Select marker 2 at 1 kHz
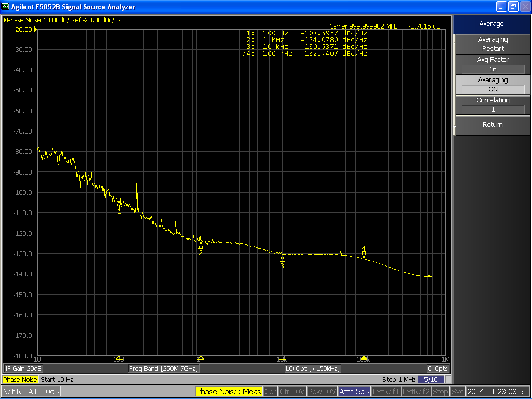Screen dimensions: 532x399 [x=201, y=245]
